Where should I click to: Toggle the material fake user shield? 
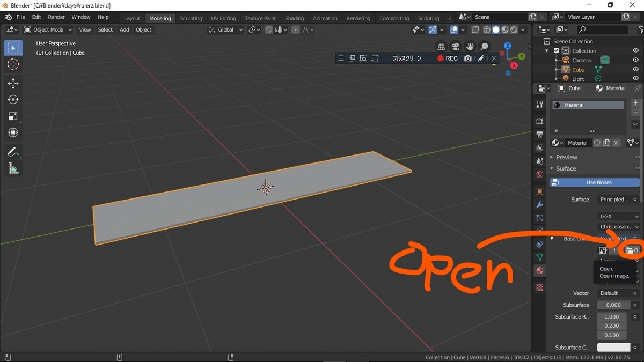tap(597, 143)
